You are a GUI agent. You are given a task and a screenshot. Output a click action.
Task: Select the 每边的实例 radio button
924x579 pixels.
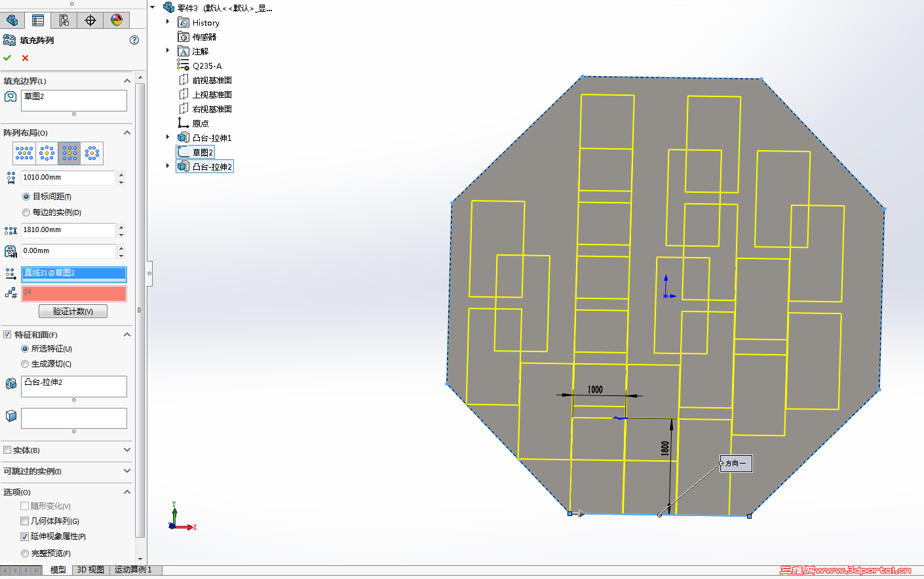(x=26, y=212)
